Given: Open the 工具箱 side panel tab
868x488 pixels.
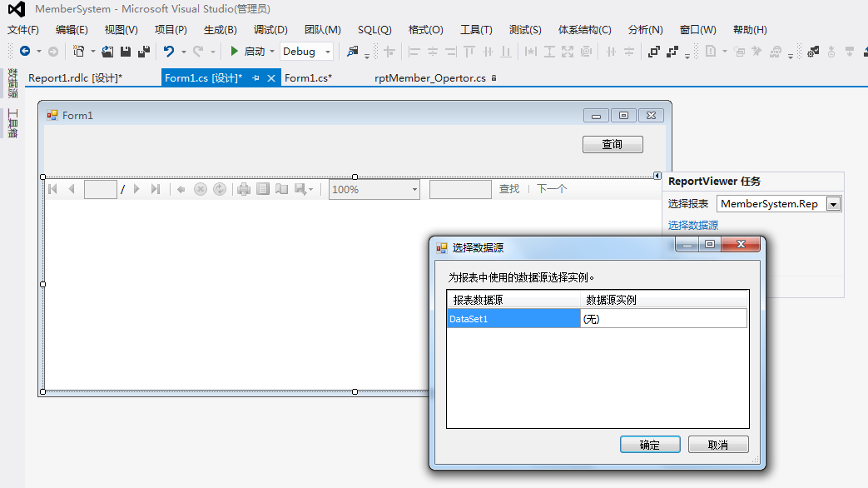Looking at the screenshot, I should tap(12, 123).
